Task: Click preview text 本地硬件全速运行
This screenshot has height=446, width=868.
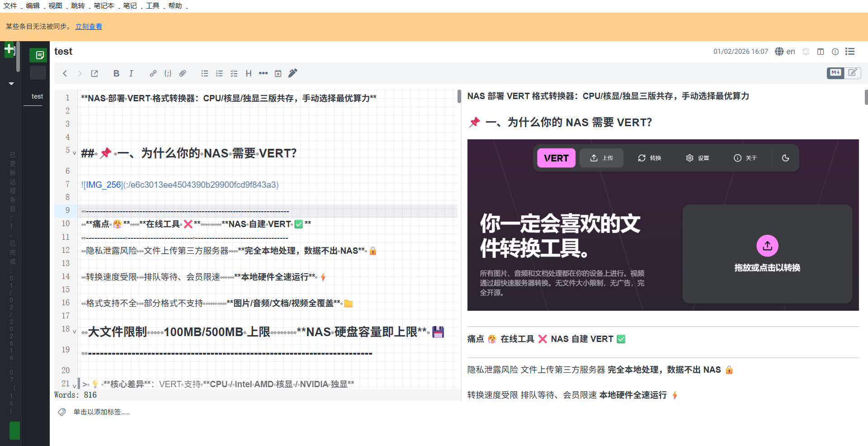Action: tap(633, 395)
